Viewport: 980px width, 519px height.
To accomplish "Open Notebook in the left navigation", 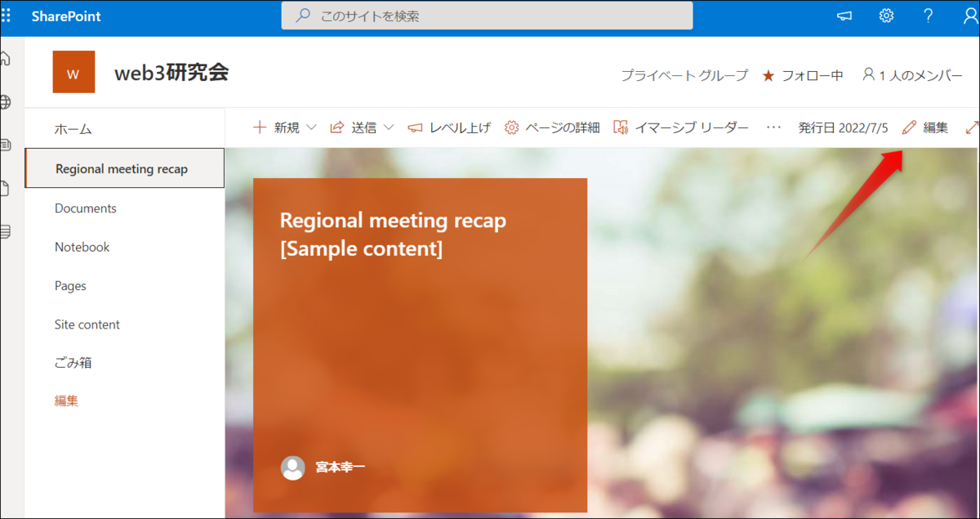I will pyautogui.click(x=82, y=247).
